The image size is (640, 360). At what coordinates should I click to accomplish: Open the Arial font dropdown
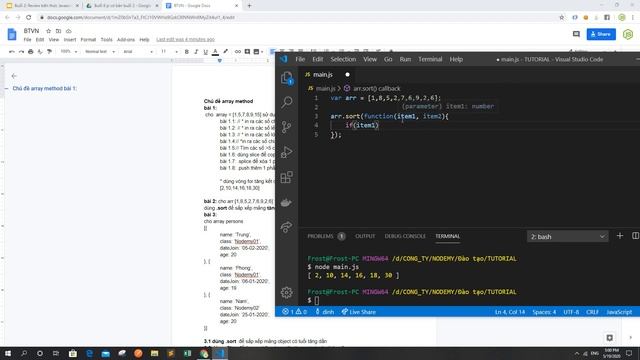(x=138, y=52)
